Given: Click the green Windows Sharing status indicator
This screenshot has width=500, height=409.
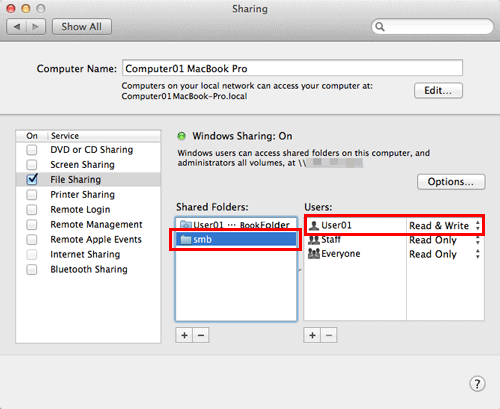Looking at the screenshot, I should pyautogui.click(x=182, y=136).
